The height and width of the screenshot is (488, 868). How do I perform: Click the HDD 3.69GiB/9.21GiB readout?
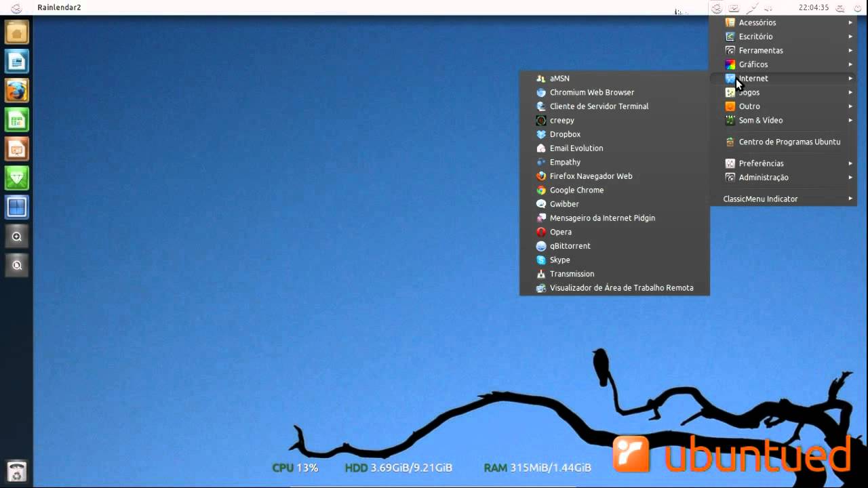click(x=399, y=468)
